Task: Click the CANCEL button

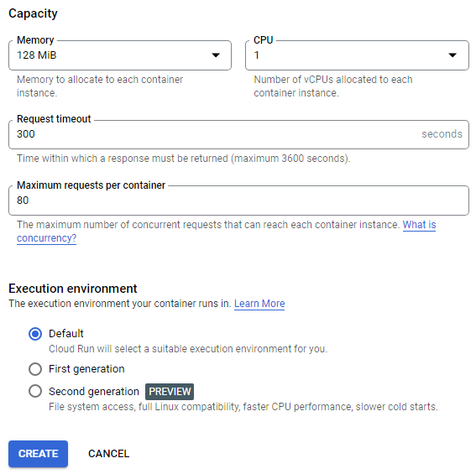Action: pyautogui.click(x=108, y=454)
